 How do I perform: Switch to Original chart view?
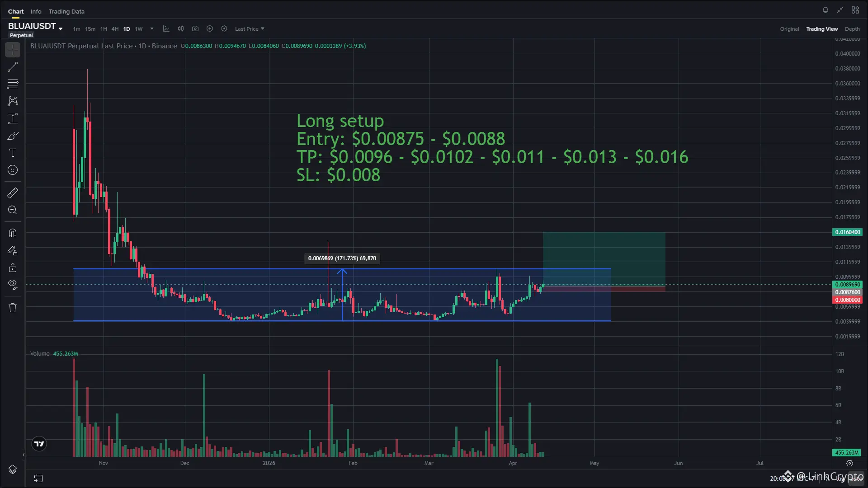click(x=789, y=29)
